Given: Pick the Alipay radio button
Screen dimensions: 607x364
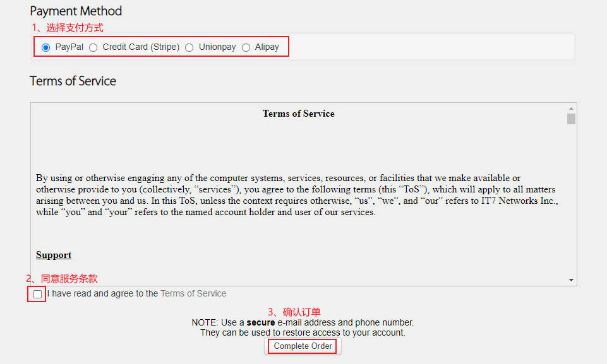Looking at the screenshot, I should (x=246, y=47).
